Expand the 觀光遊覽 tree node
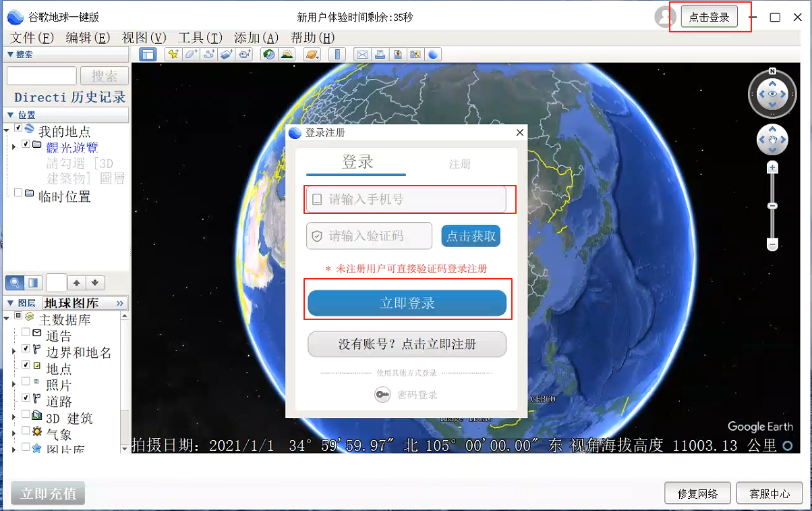The image size is (812, 511). [x=14, y=146]
